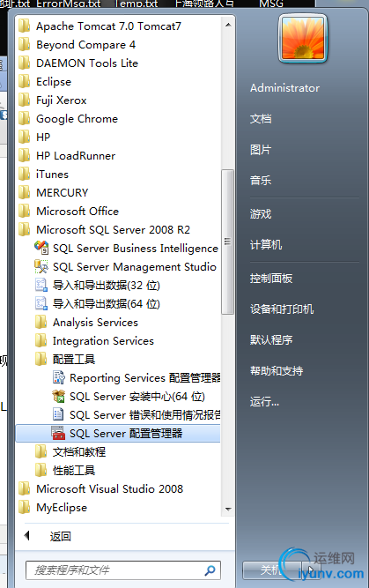369x588 pixels.
Task: Click the Eclipse folder icon
Action: tap(25, 81)
